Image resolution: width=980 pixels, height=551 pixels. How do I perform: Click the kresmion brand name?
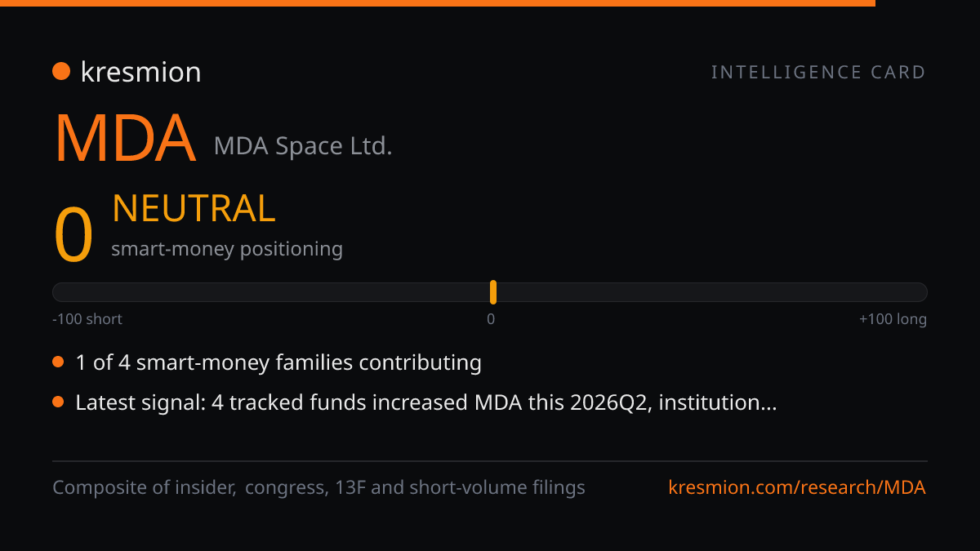[x=140, y=72]
